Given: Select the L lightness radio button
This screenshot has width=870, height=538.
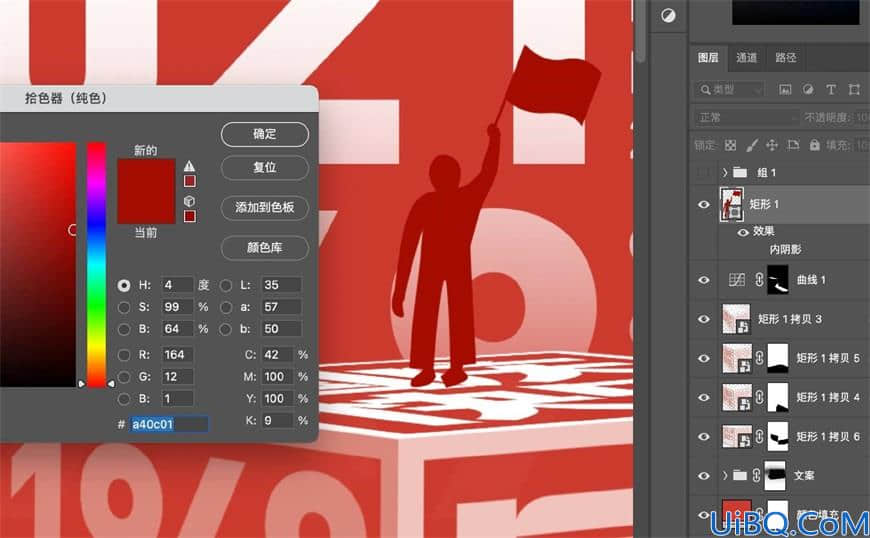Looking at the screenshot, I should point(225,285).
